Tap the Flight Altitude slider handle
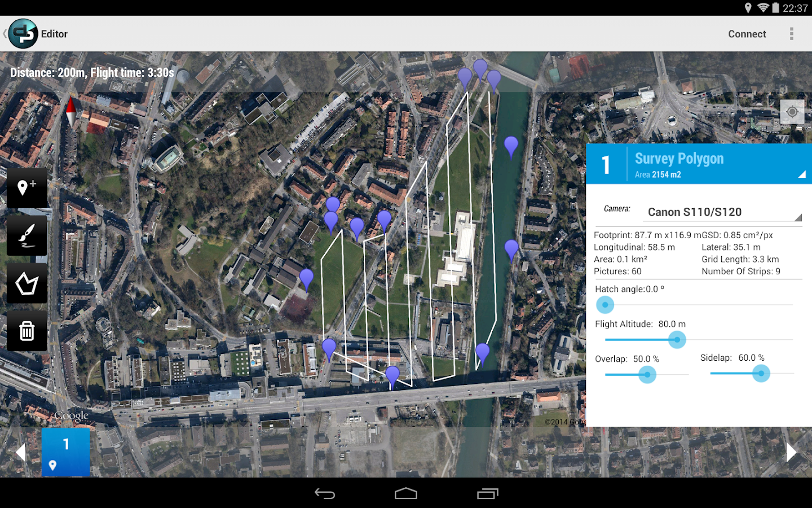The image size is (812, 508). [x=677, y=340]
